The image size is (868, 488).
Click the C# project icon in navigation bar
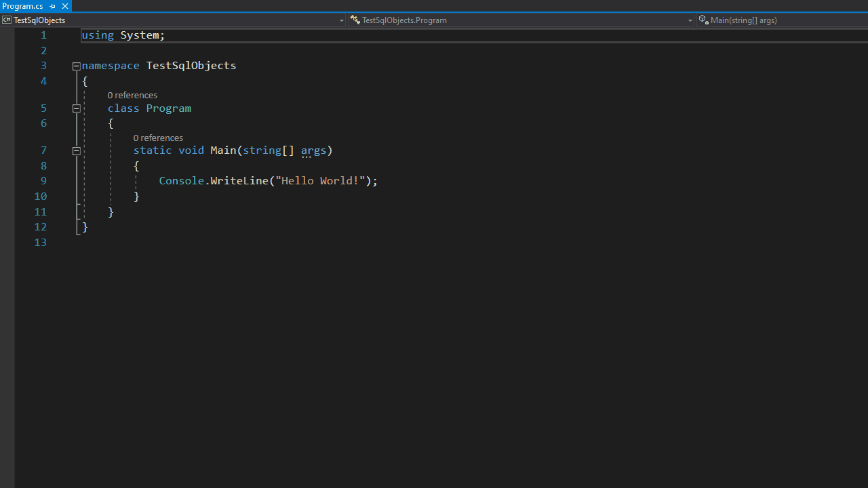(x=7, y=20)
